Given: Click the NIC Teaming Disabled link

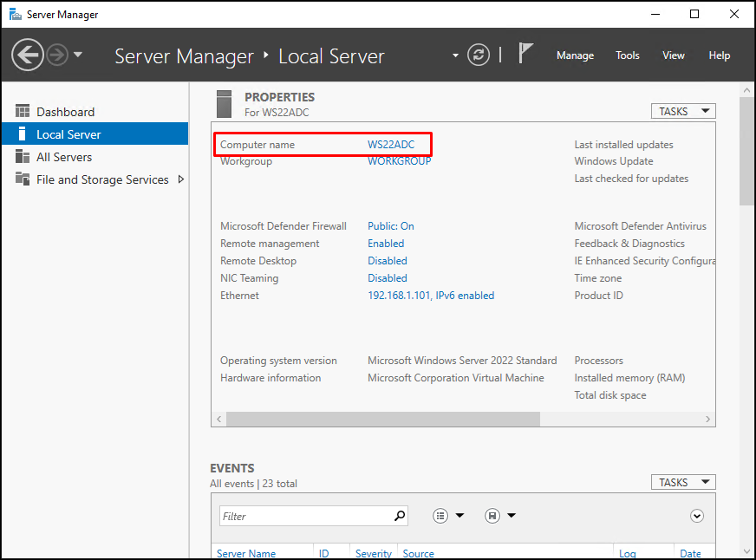Looking at the screenshot, I should point(388,278).
